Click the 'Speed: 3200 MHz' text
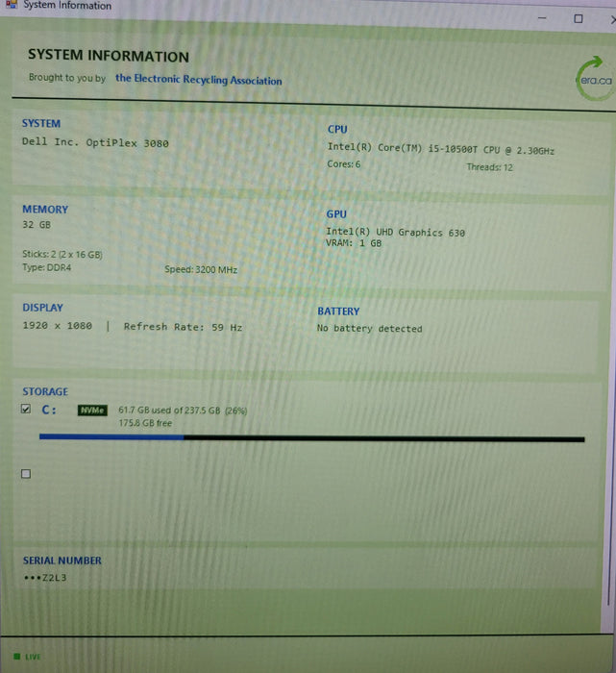The width and height of the screenshot is (616, 673). (x=201, y=269)
